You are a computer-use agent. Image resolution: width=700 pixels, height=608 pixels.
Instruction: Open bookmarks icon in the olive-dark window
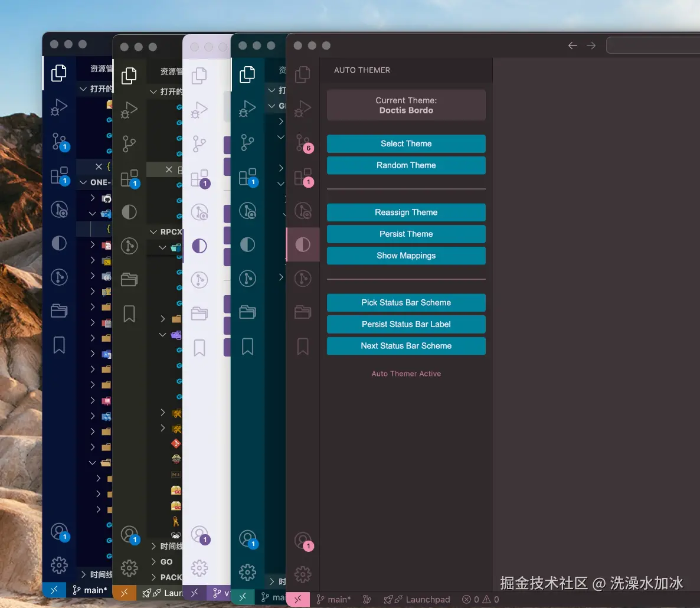click(129, 314)
